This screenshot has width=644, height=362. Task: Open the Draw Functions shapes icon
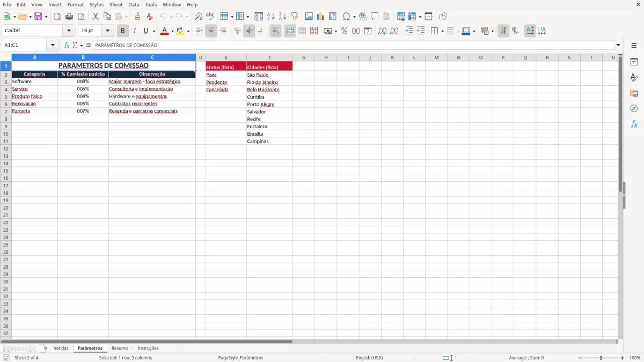443,17
